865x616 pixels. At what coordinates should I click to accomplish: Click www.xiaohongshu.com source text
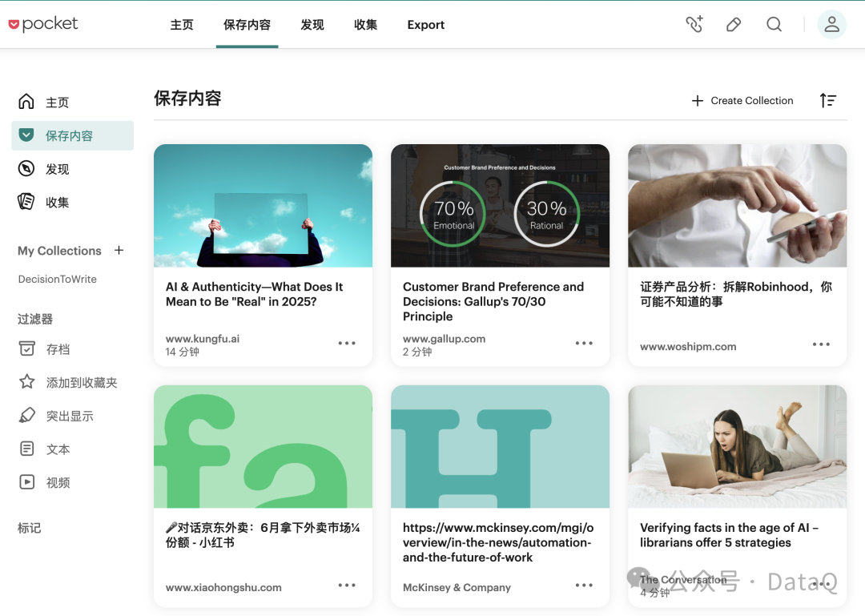(x=223, y=588)
